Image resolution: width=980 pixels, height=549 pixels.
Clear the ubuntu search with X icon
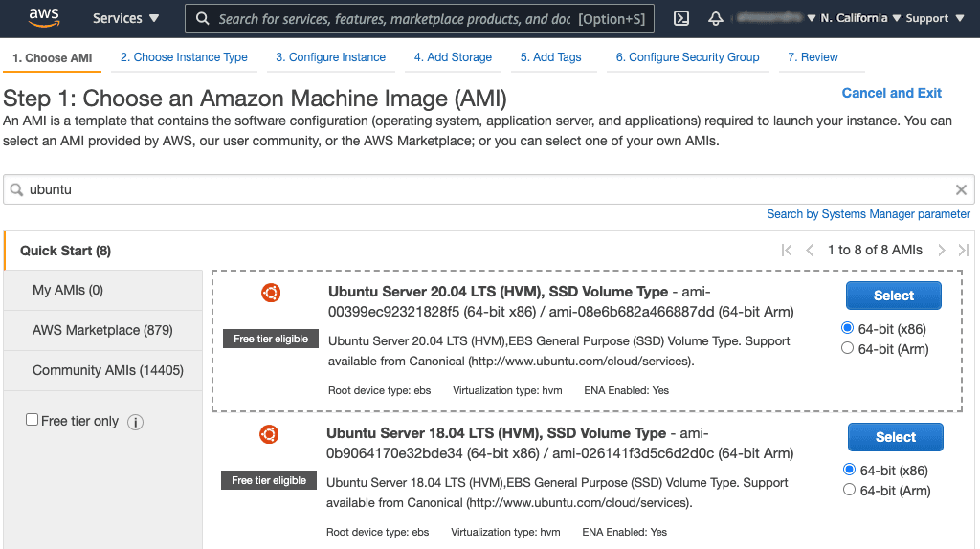pyautogui.click(x=961, y=189)
